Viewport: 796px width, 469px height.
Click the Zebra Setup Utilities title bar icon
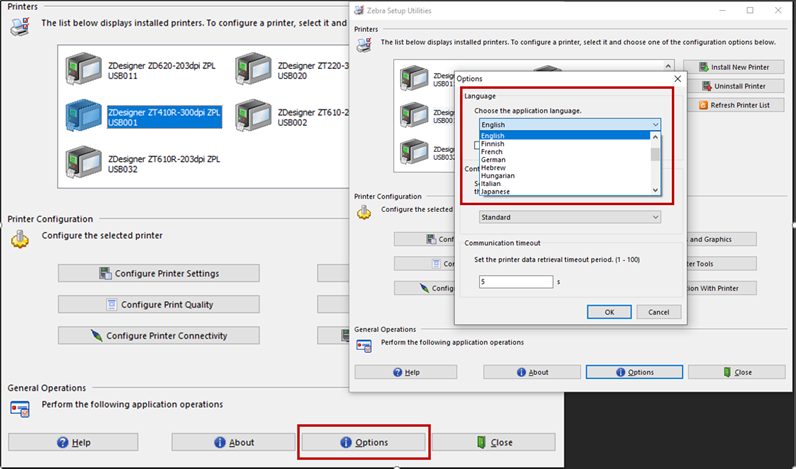coord(359,10)
